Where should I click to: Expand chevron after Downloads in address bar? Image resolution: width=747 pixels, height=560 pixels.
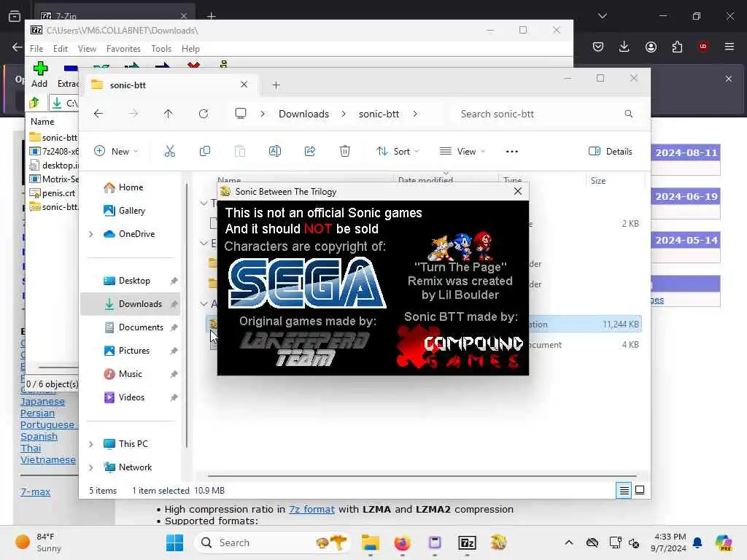(x=344, y=114)
